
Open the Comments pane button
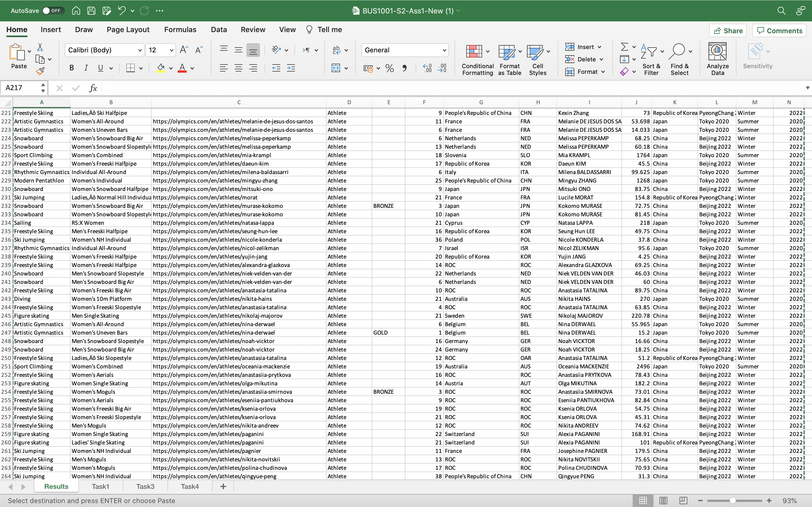(779, 31)
